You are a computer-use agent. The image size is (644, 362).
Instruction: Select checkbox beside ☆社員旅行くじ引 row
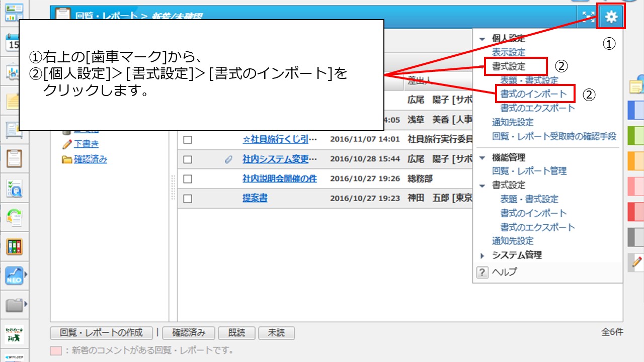[x=188, y=140]
